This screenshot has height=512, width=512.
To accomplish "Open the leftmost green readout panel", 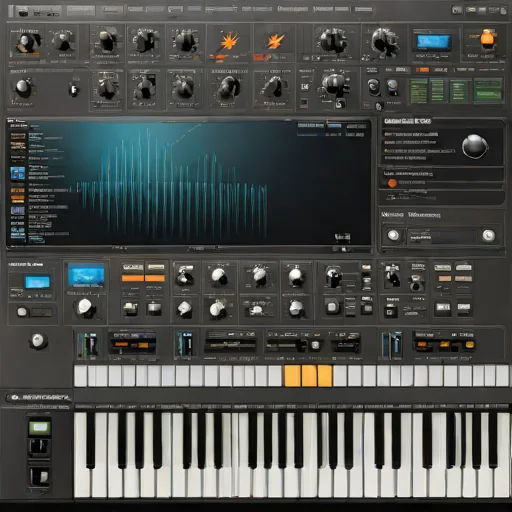I will [419, 91].
